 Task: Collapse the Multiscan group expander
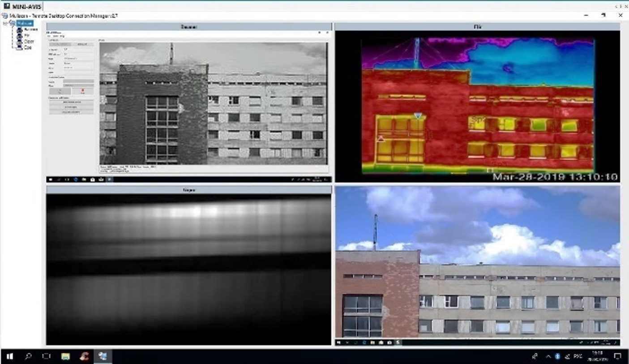coord(5,23)
